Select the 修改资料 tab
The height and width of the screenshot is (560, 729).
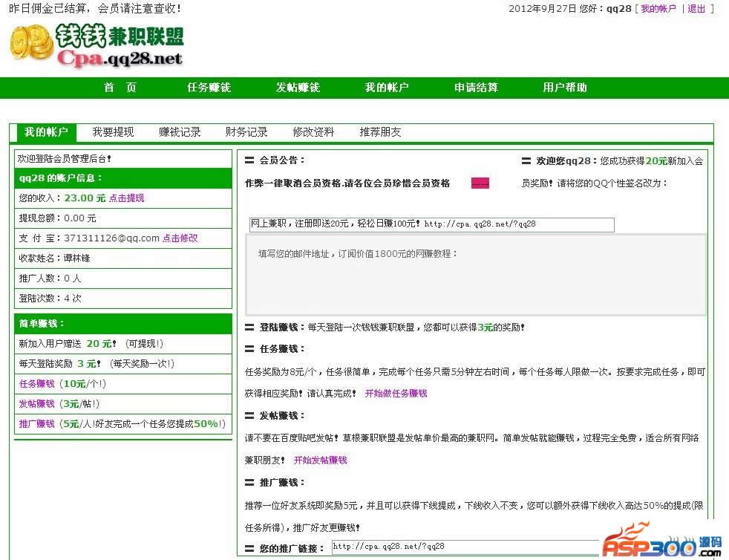pos(313,132)
